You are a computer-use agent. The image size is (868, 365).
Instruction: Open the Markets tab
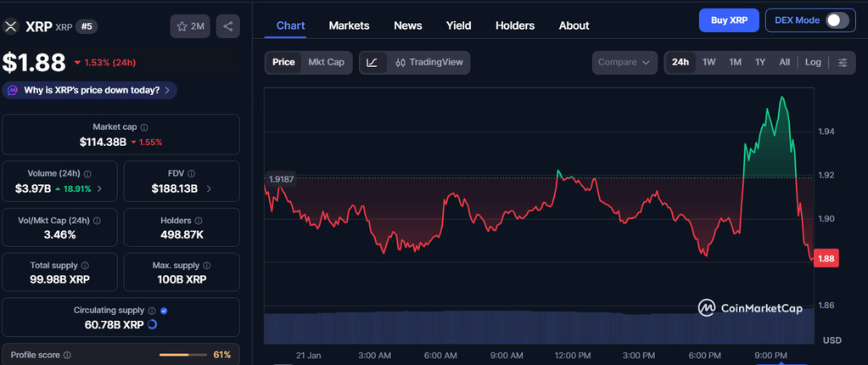[x=349, y=25]
